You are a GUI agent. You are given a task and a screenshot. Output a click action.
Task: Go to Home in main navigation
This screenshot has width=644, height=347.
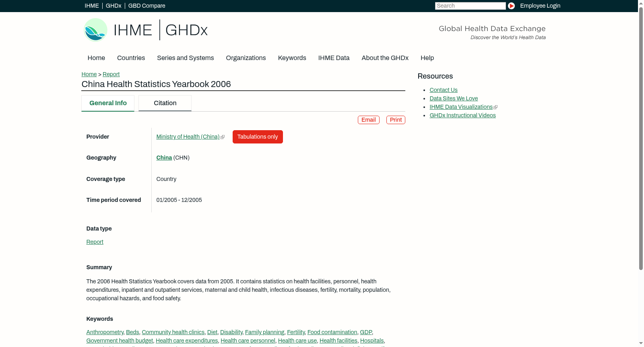96,58
